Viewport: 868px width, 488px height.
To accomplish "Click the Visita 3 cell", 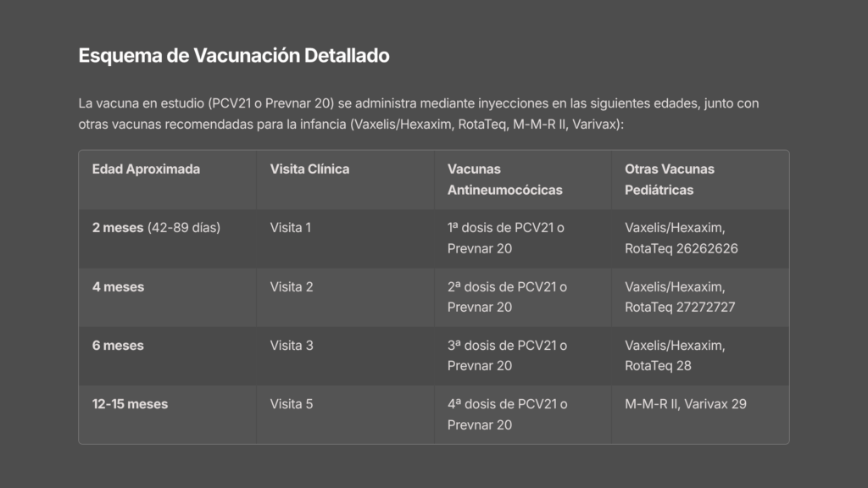I will 292,346.
